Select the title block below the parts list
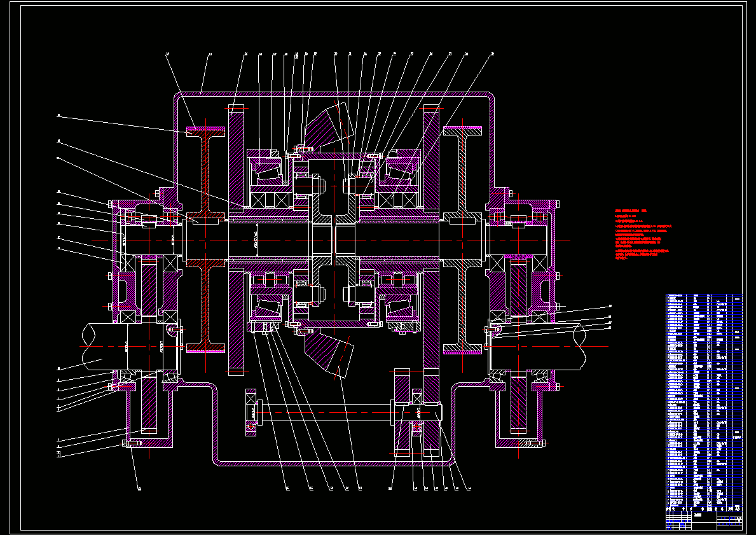The image size is (756, 535). [704, 520]
